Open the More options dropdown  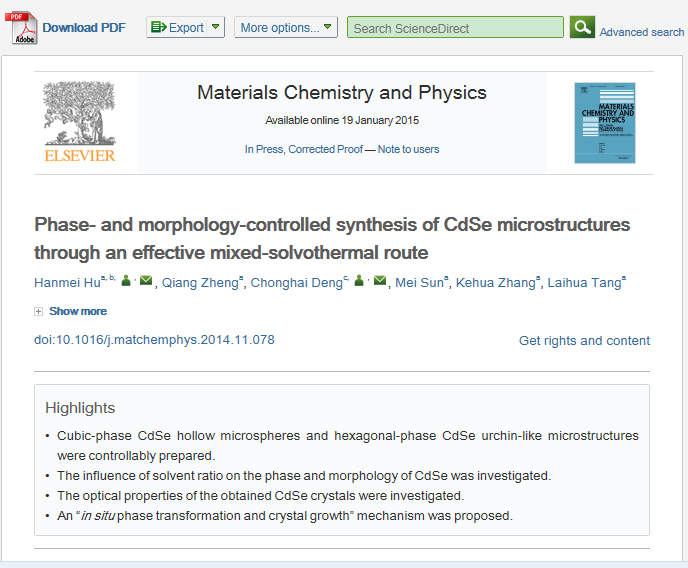pyautogui.click(x=286, y=28)
